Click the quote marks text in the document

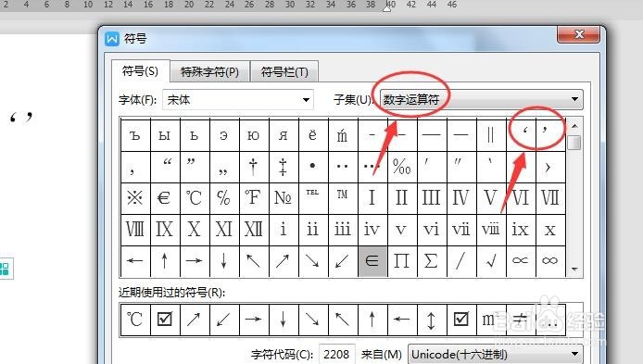[21, 118]
